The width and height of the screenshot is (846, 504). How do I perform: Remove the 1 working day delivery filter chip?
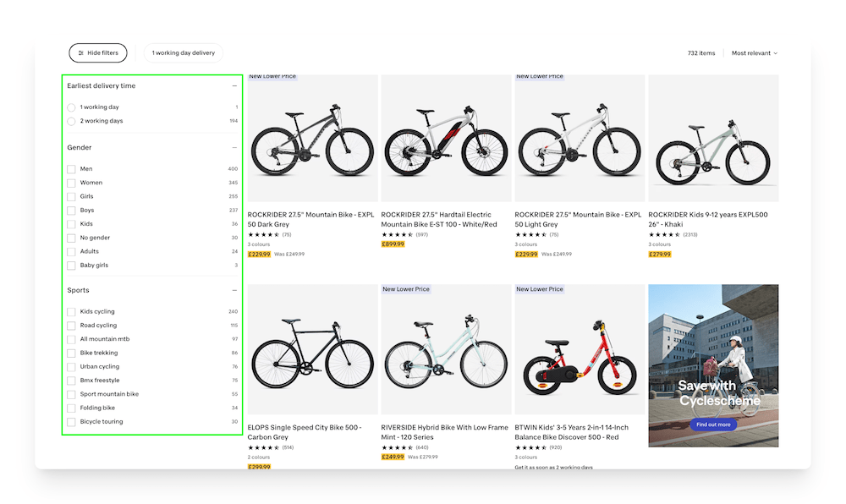point(183,53)
